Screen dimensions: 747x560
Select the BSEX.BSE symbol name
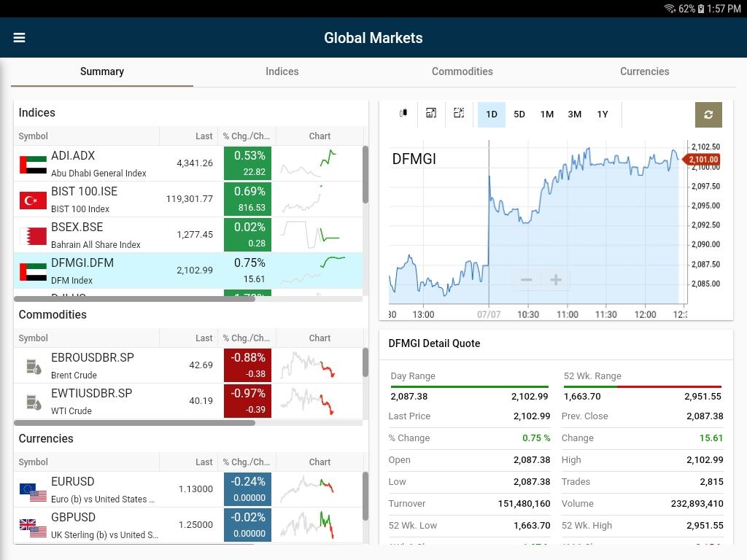[x=77, y=227]
